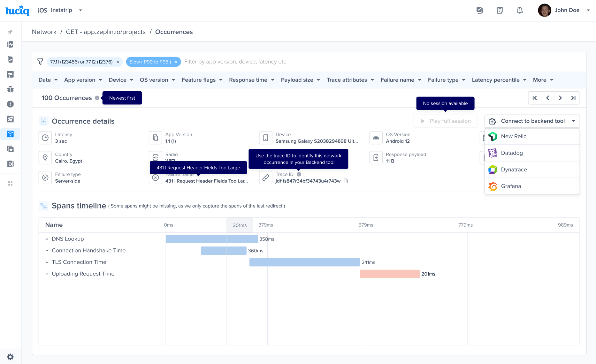
Task: Open the pin icon in sidebar
Action: coord(10,32)
